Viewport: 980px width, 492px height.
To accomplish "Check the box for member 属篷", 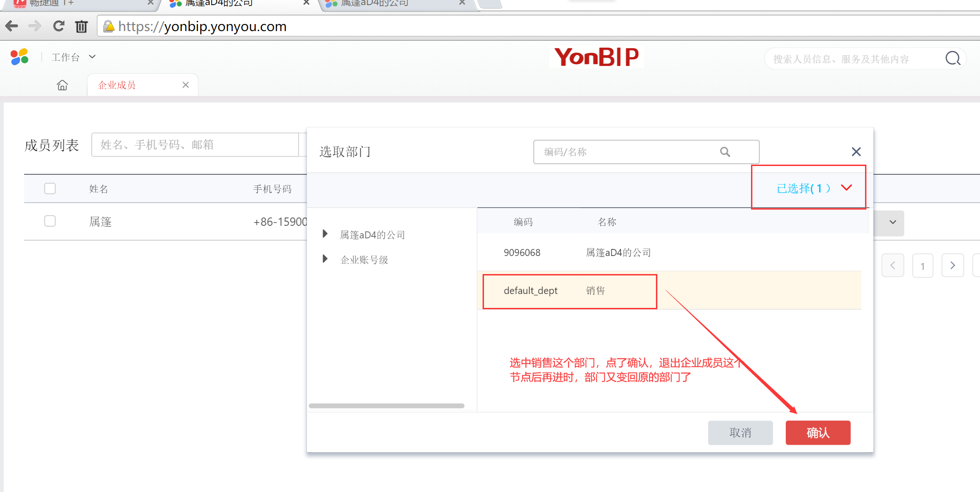I will pos(50,221).
